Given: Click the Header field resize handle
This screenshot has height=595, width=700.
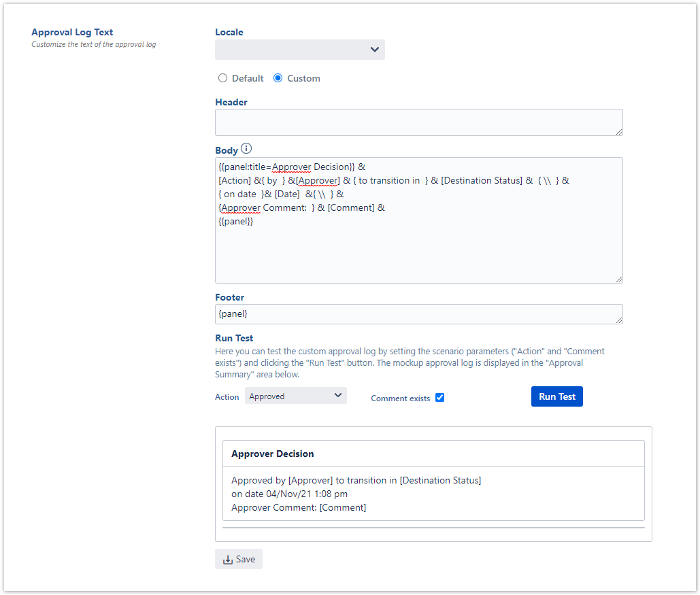Looking at the screenshot, I should (618, 131).
